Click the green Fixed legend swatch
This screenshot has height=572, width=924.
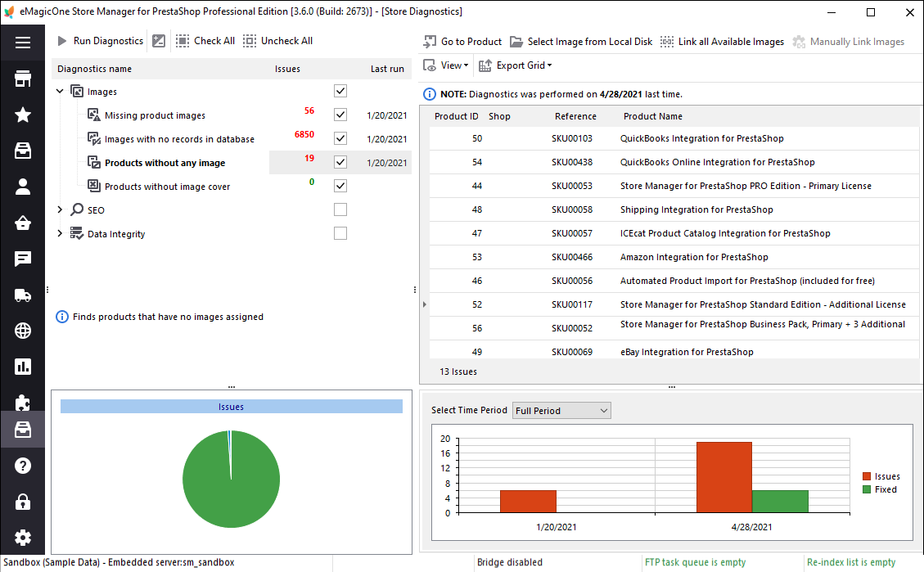pos(866,489)
